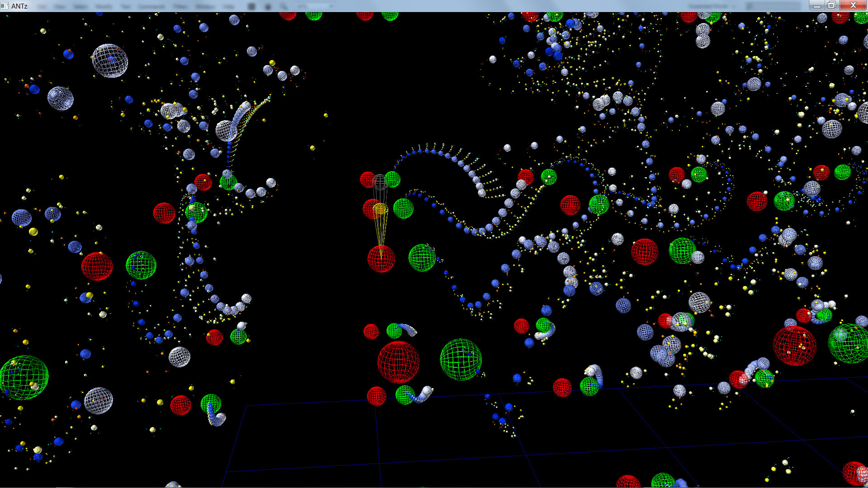Select the largest red wireframe sphere at bottom center
The height and width of the screenshot is (488, 868).
(398, 362)
